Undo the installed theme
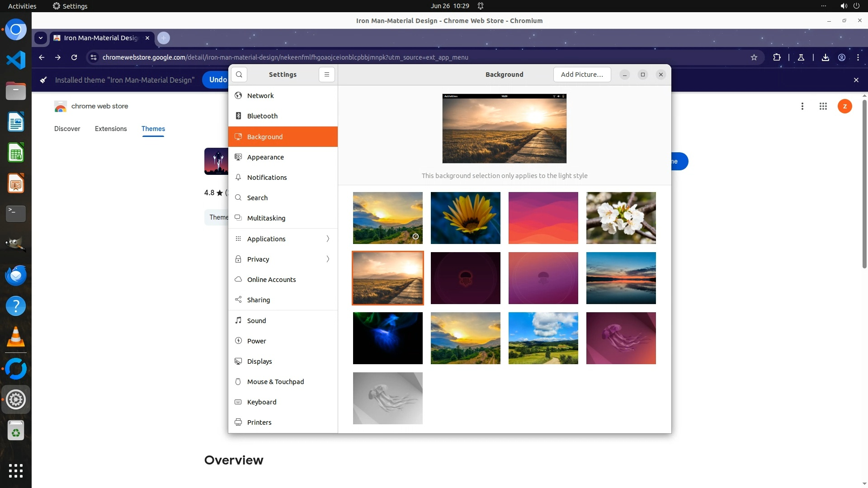 click(x=217, y=80)
